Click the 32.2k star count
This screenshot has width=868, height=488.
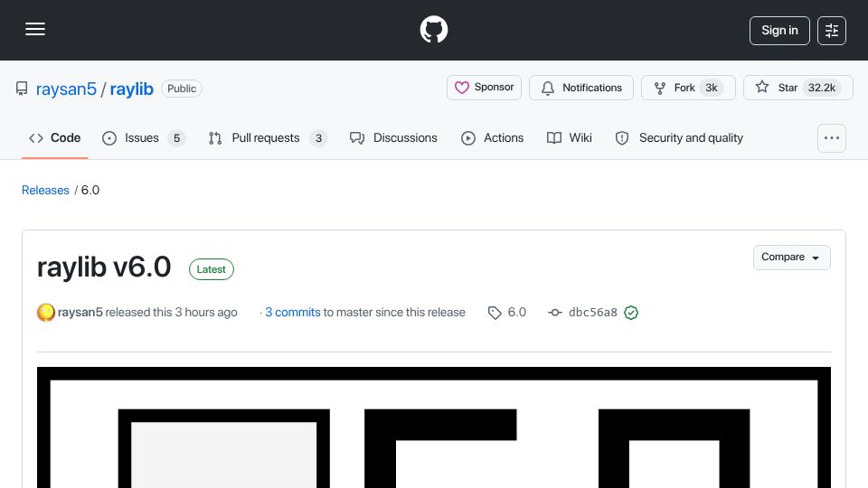pyautogui.click(x=822, y=88)
